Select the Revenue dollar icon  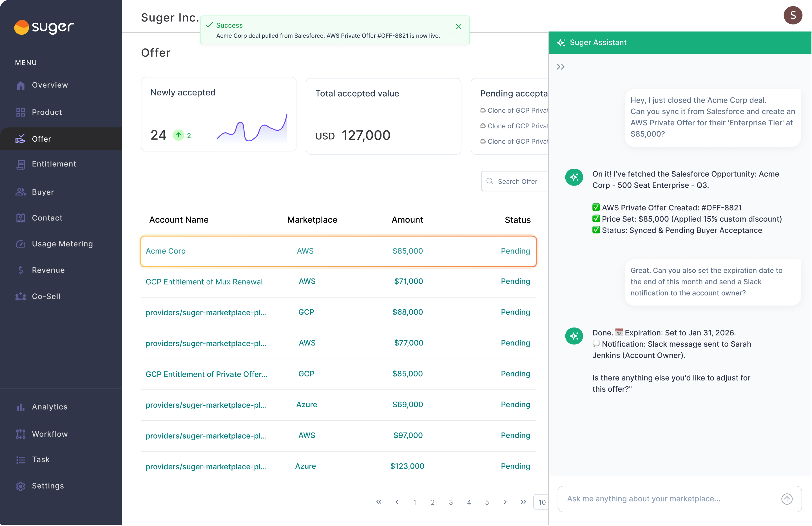point(21,270)
